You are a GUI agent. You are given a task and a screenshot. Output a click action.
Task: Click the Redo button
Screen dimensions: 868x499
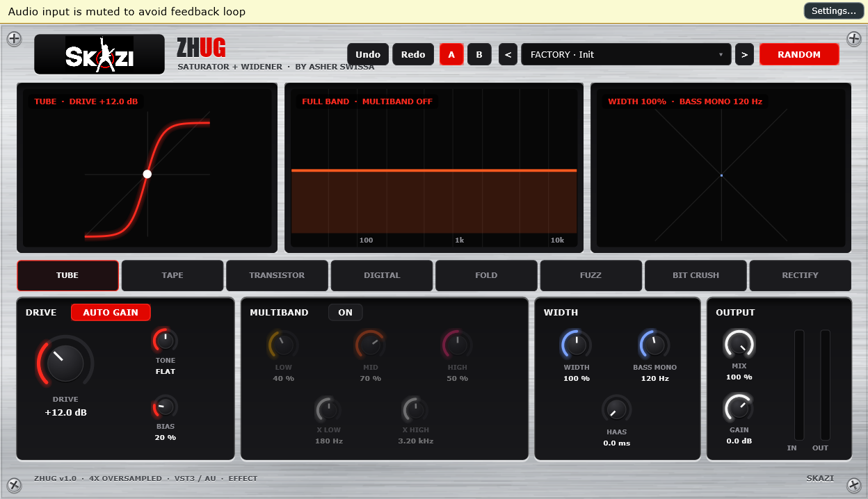click(413, 54)
